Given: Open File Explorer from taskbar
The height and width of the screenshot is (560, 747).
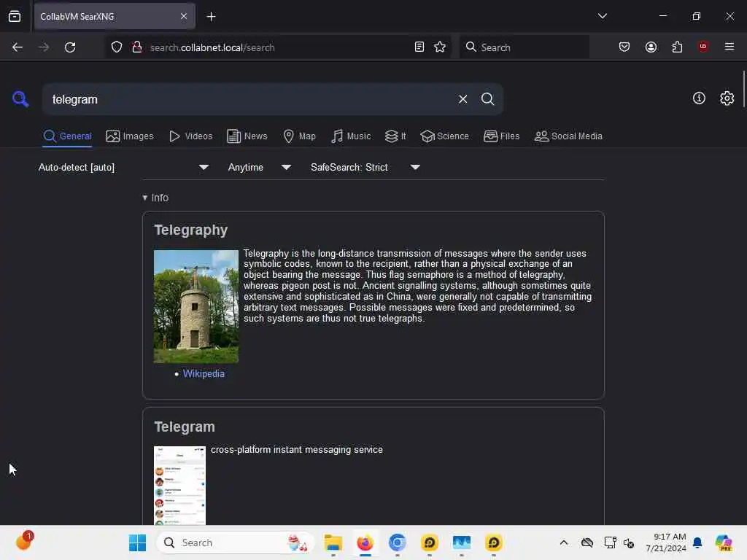Looking at the screenshot, I should click(x=333, y=542).
